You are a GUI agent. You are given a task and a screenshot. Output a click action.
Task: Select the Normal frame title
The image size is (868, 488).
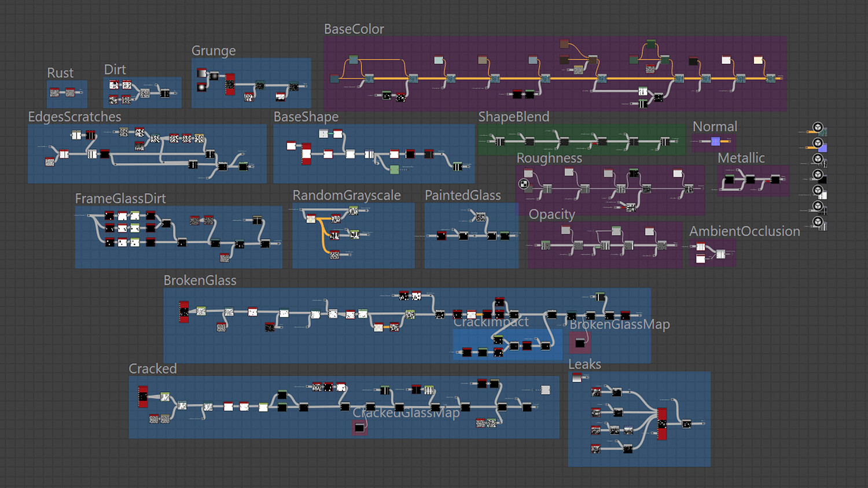[715, 127]
